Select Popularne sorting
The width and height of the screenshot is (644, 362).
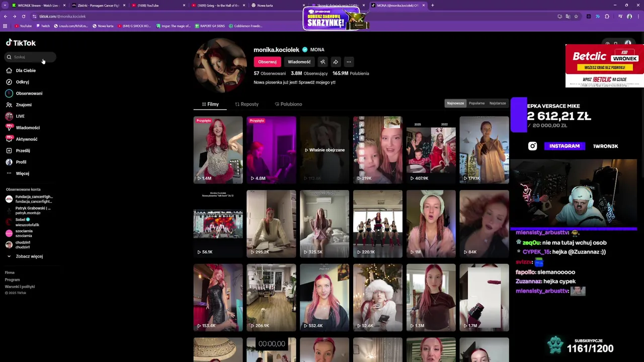[x=476, y=103]
